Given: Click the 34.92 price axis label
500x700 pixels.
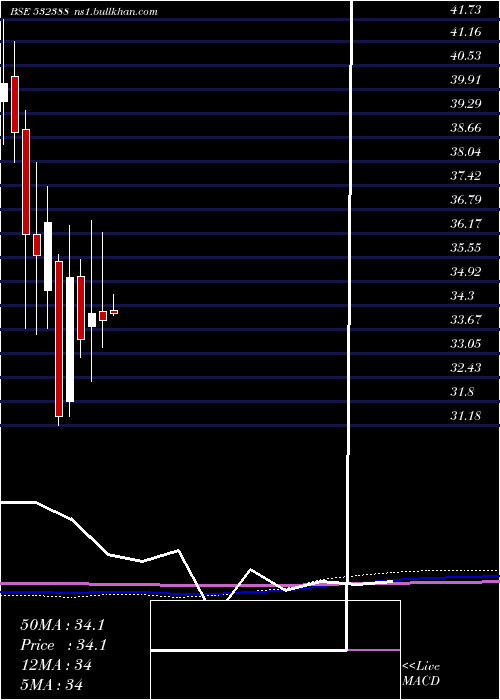Looking at the screenshot, I should [466, 271].
